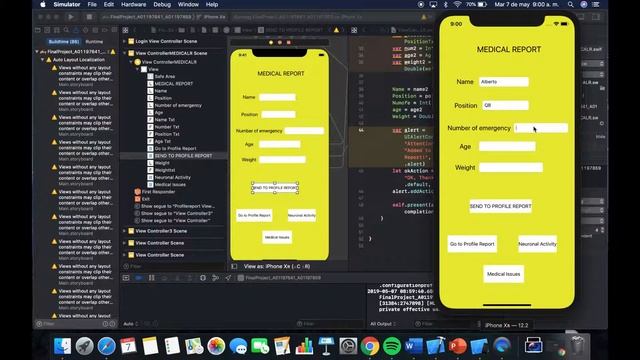Viewport: 640px width, 360px height.
Task: Click the Weight text field in simulator
Action: point(511,167)
